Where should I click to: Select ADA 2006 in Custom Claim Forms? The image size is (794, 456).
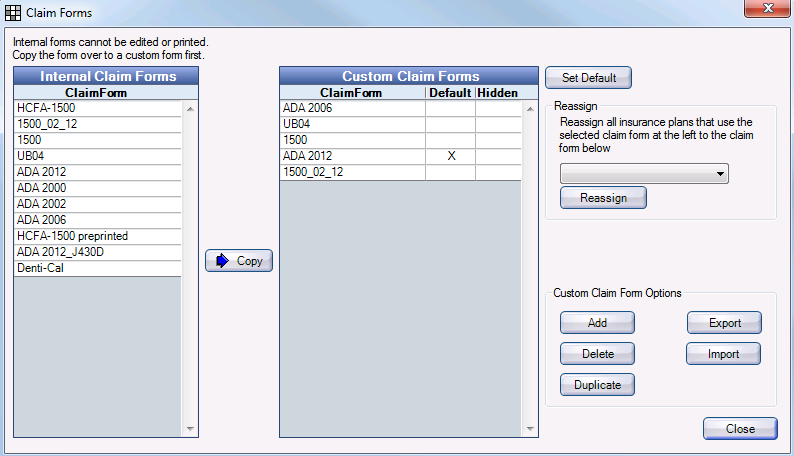[x=401, y=108]
